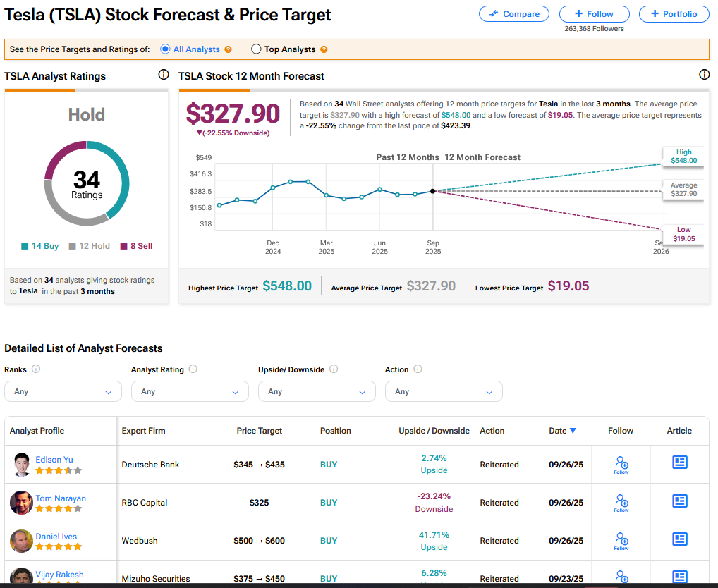The image size is (718, 588).
Task: Click Tom Narayan's profile photo
Action: (22, 503)
